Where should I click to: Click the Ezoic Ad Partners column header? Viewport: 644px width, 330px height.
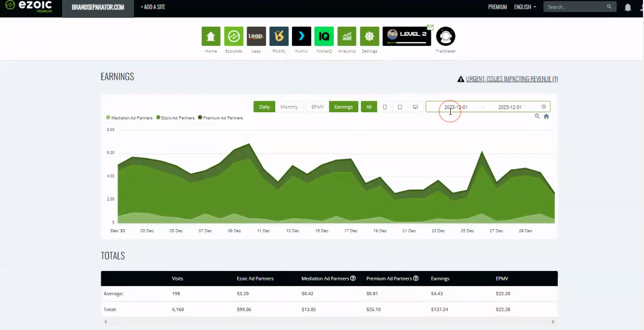255,279
